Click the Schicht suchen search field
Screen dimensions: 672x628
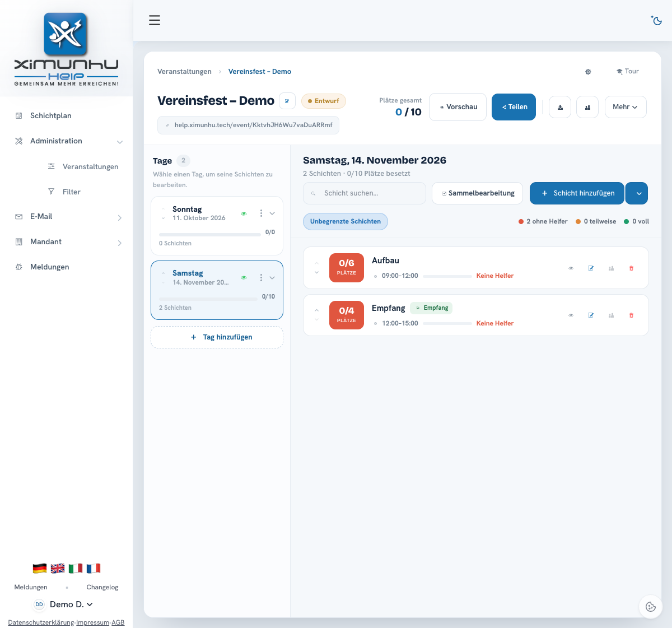pyautogui.click(x=365, y=193)
